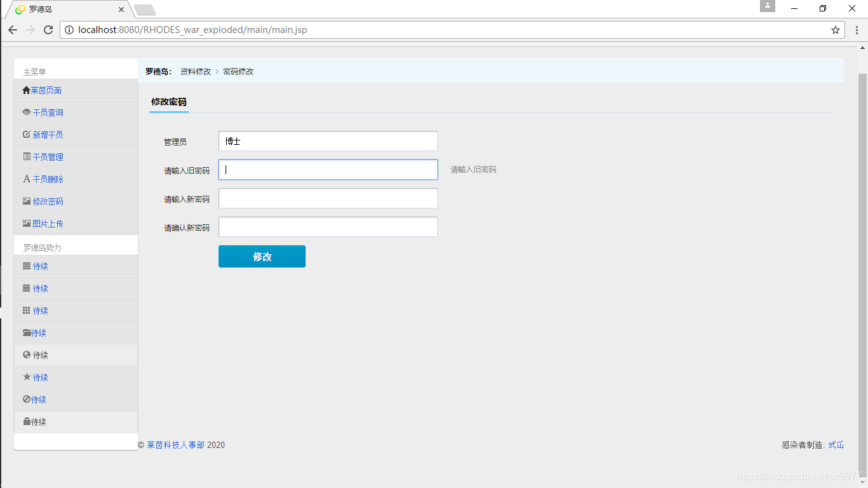Click the star icon 待续 row
Viewport: 868px width, 488px height.
click(27, 377)
